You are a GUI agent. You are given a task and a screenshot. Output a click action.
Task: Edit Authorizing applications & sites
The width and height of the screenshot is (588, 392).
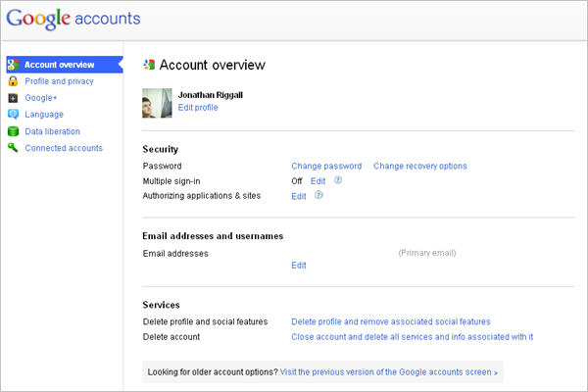pos(299,196)
